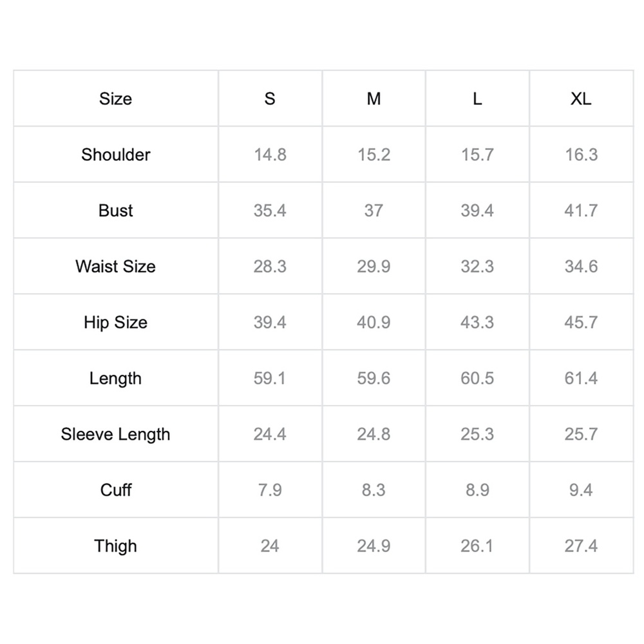Click the Shoulder row label

click(116, 155)
